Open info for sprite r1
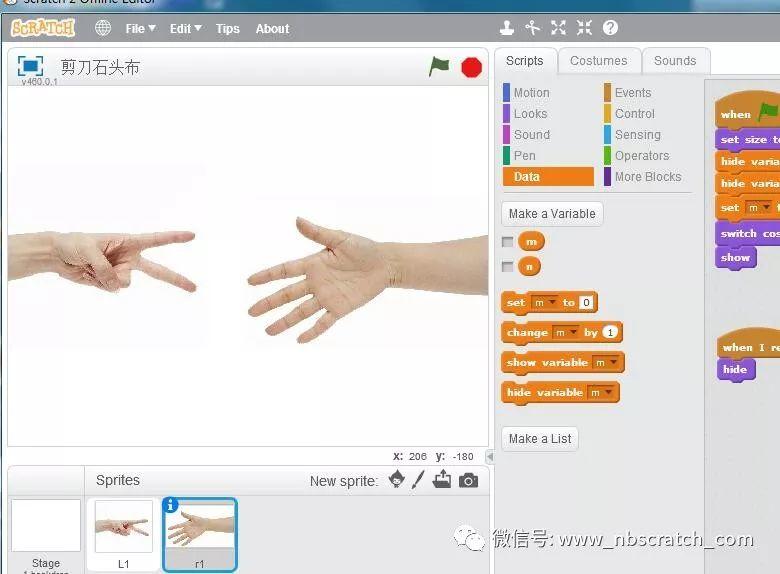 point(170,505)
